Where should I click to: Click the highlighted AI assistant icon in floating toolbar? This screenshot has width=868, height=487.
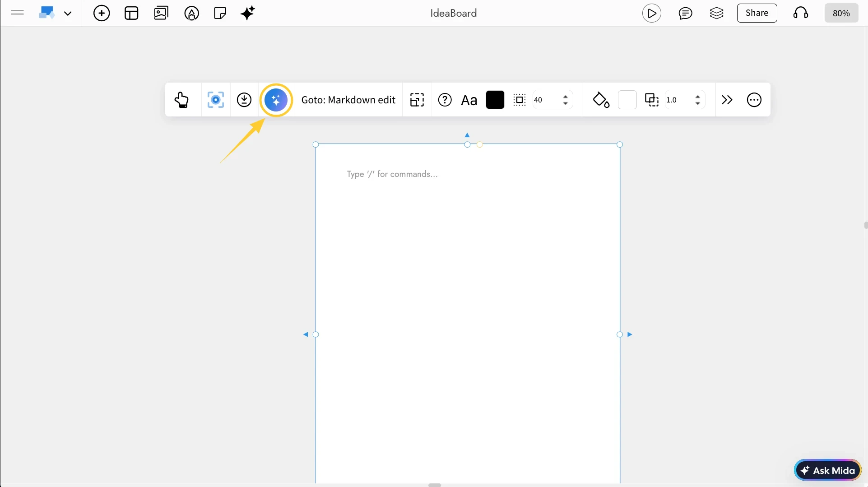click(276, 100)
